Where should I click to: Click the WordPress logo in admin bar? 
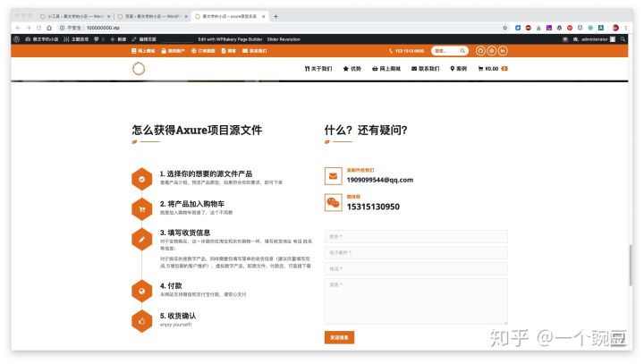click(16, 39)
